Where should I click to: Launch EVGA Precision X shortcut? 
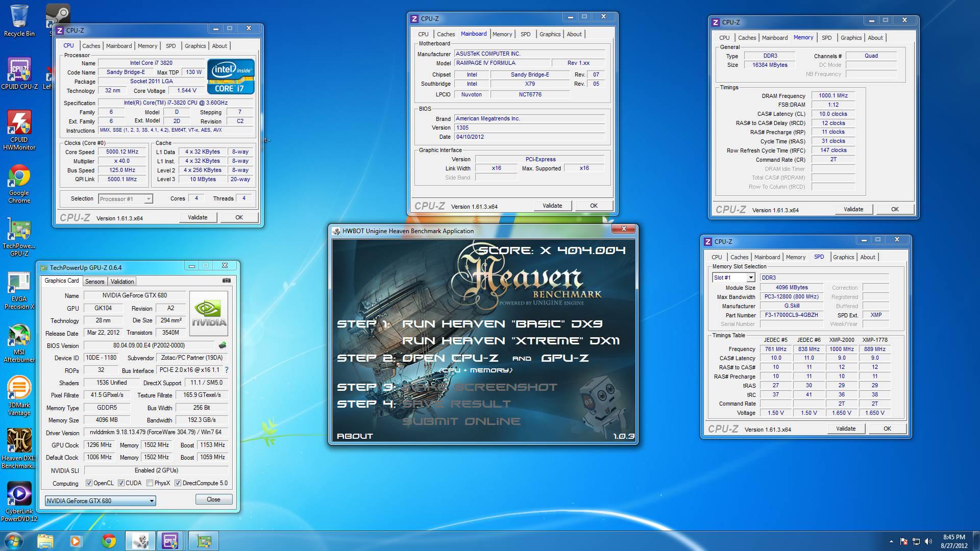19,291
